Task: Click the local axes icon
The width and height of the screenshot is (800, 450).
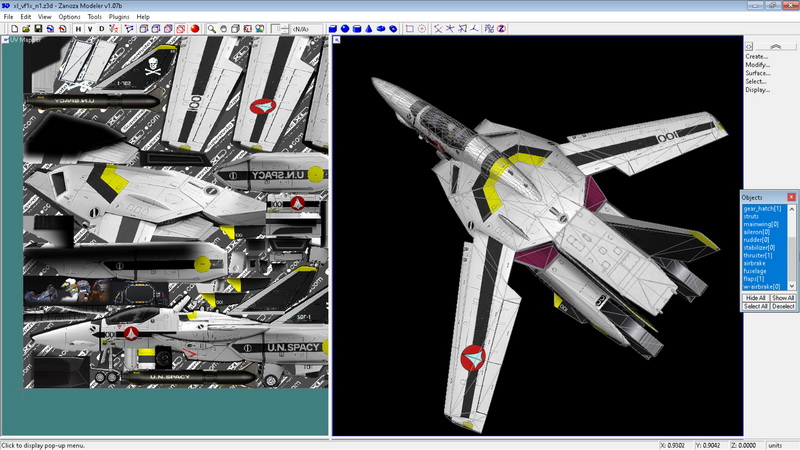Action: pos(474,29)
